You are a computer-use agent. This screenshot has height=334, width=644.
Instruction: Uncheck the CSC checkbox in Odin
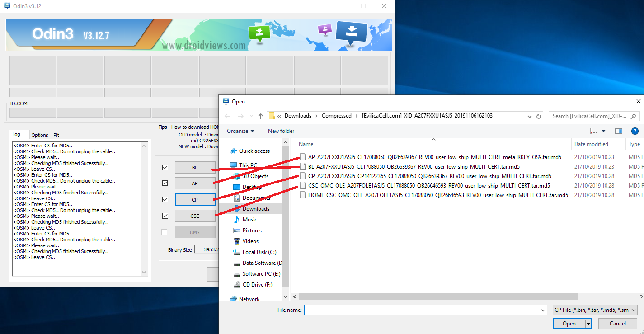pos(165,216)
